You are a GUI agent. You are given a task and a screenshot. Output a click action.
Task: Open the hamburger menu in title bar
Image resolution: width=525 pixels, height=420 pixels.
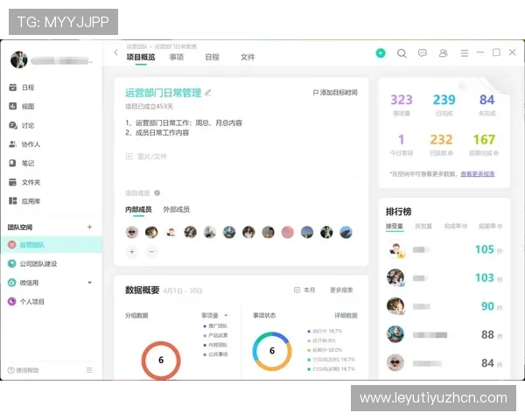(x=464, y=53)
